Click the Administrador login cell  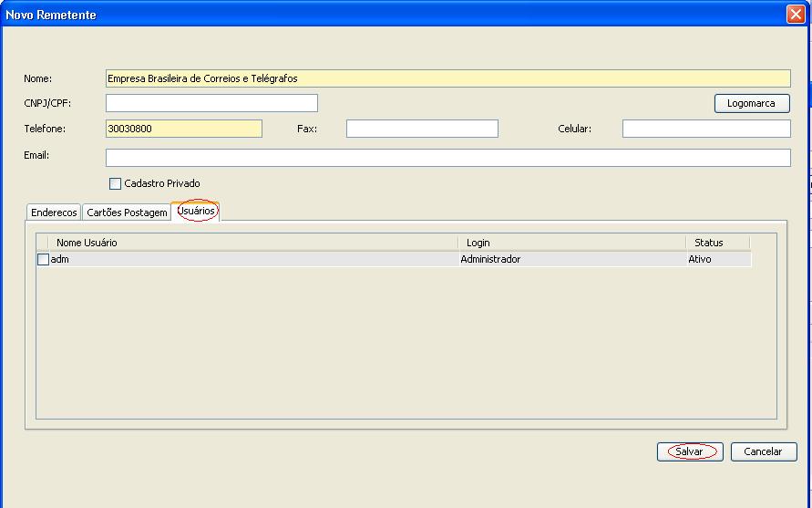572,259
